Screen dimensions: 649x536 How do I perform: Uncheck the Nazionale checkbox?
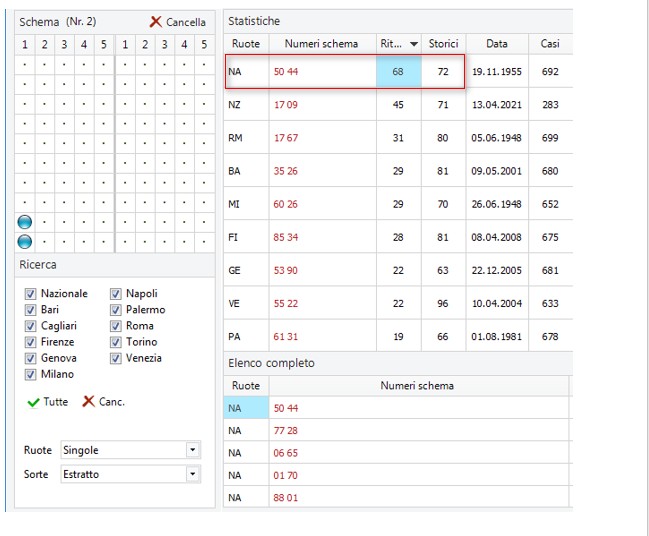(30, 294)
